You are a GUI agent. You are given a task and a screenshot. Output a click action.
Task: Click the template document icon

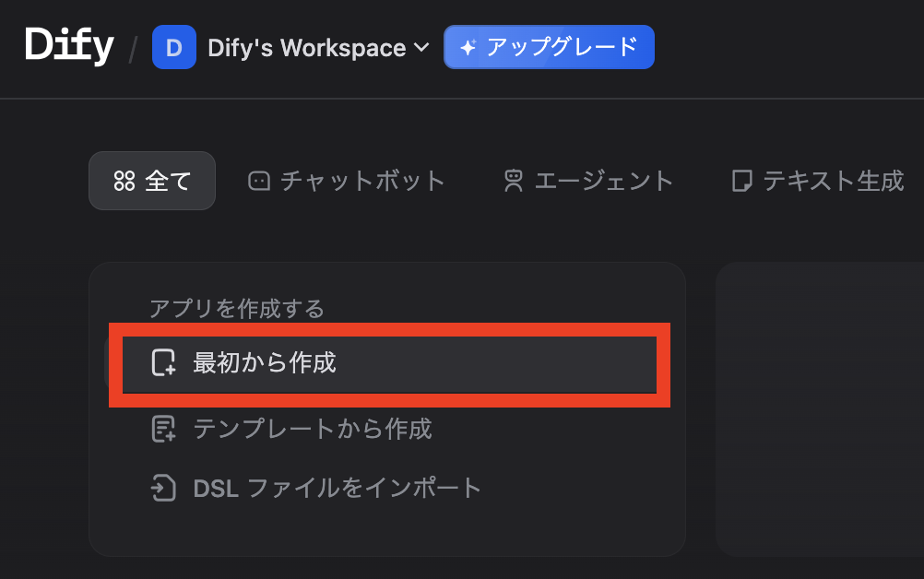point(164,429)
